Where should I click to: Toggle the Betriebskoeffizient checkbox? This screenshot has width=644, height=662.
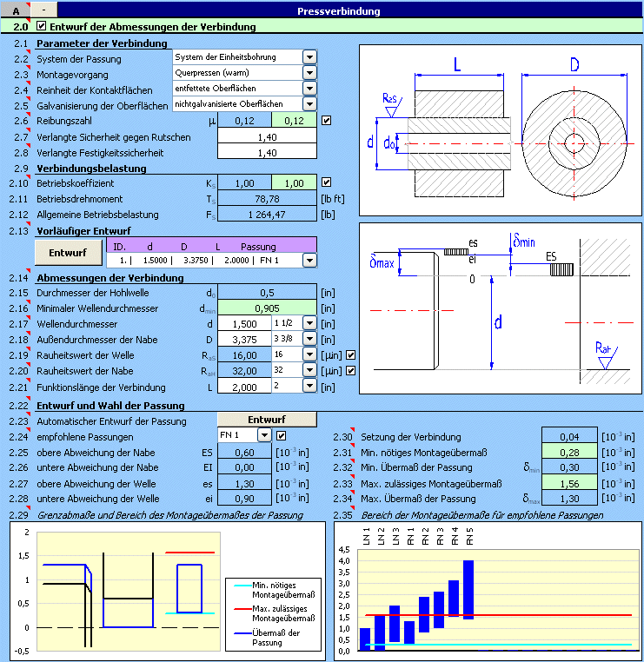pos(326,182)
